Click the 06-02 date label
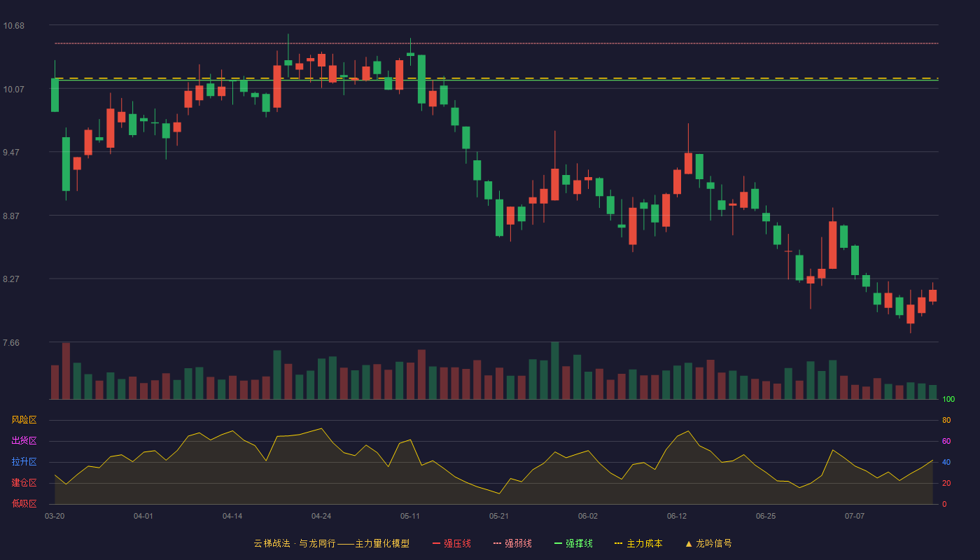The image size is (980, 560). (x=588, y=516)
